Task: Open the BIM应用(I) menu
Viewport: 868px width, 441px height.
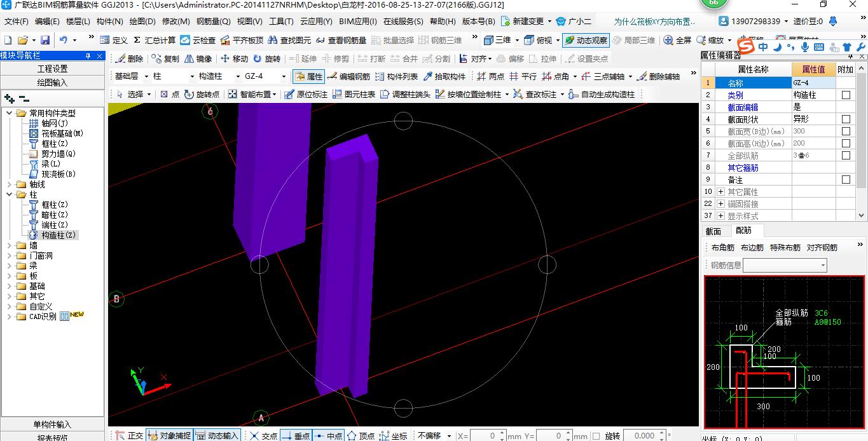Action: [x=358, y=21]
